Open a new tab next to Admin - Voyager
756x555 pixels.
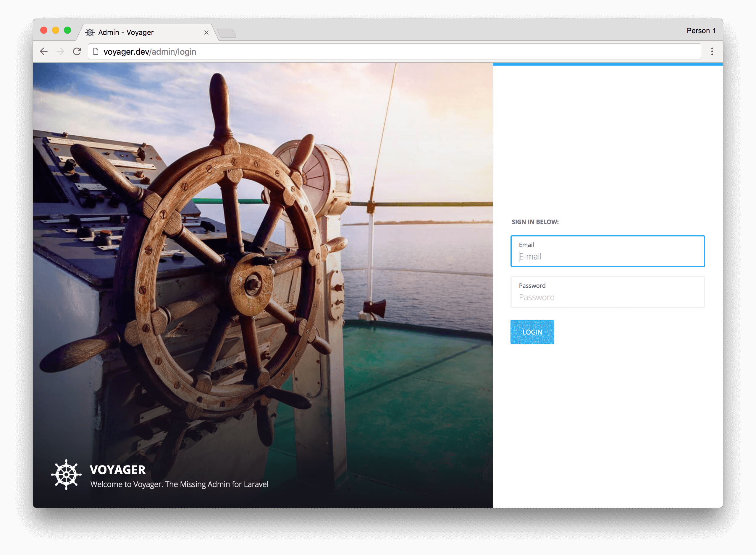[x=227, y=34]
